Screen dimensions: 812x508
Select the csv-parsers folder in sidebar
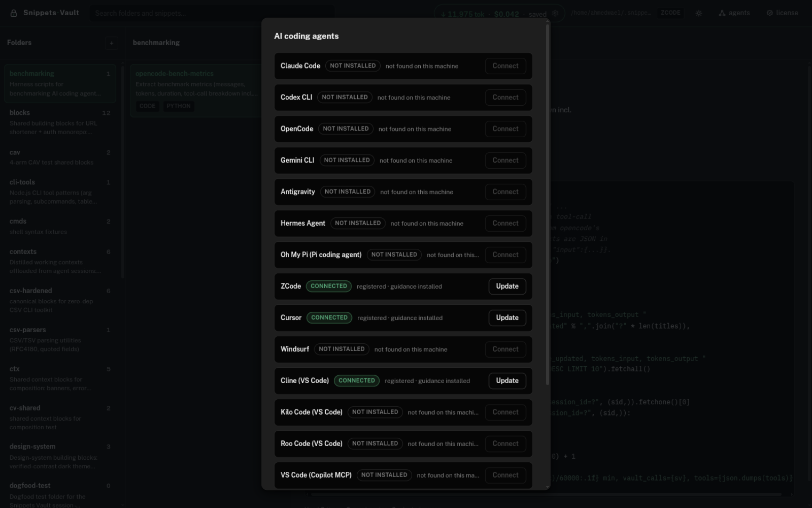[60, 339]
